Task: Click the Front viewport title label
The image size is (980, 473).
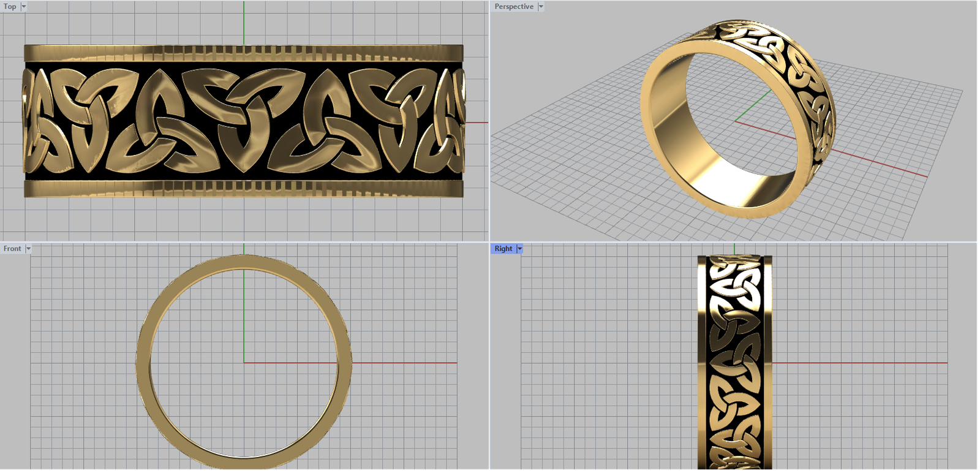Action: click(x=12, y=249)
